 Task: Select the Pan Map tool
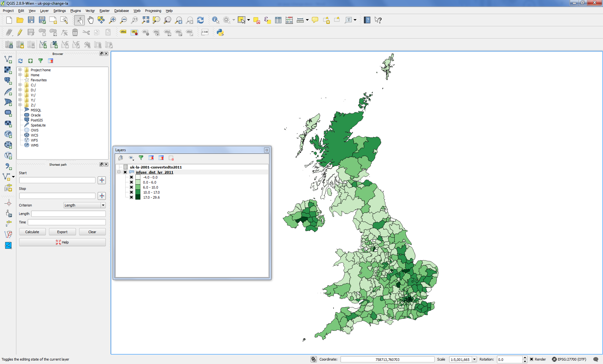(x=90, y=20)
